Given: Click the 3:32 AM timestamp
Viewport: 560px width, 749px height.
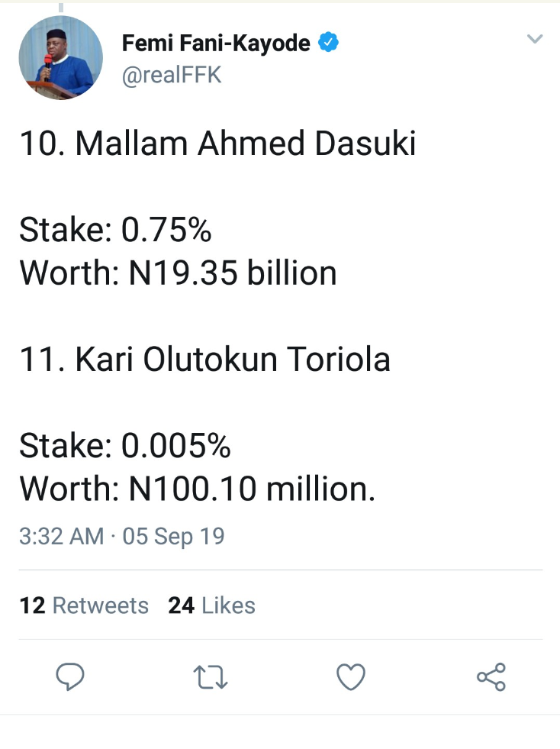Looking at the screenshot, I should pyautogui.click(x=61, y=536).
